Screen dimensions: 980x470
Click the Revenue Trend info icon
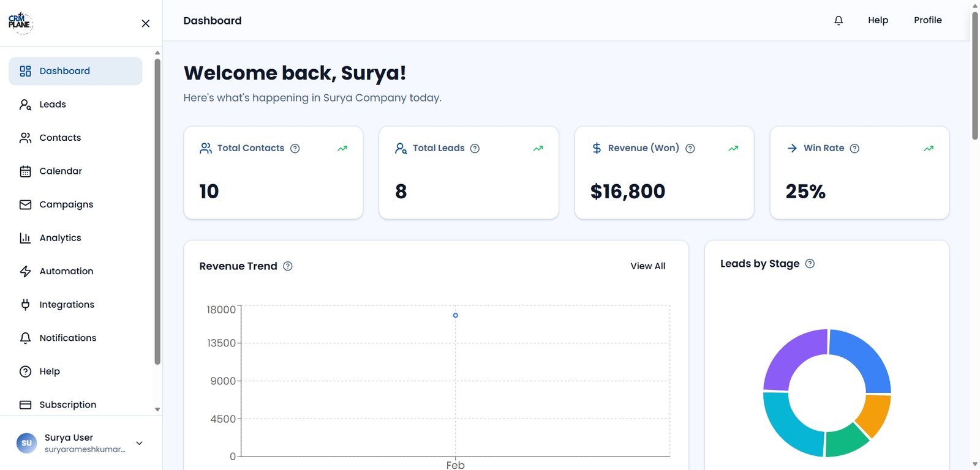pyautogui.click(x=288, y=266)
